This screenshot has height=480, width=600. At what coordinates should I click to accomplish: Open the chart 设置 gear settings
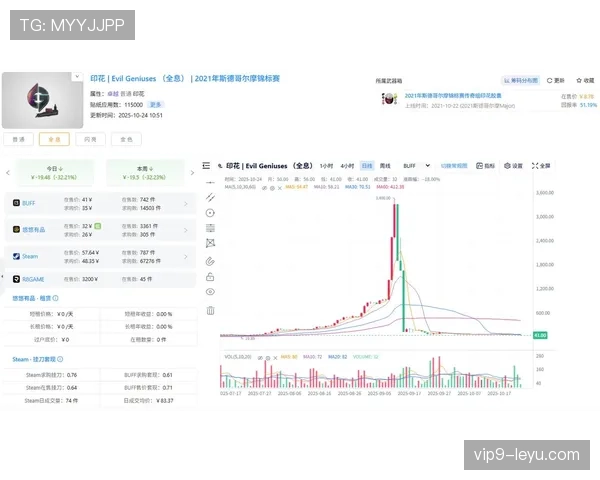(x=513, y=165)
